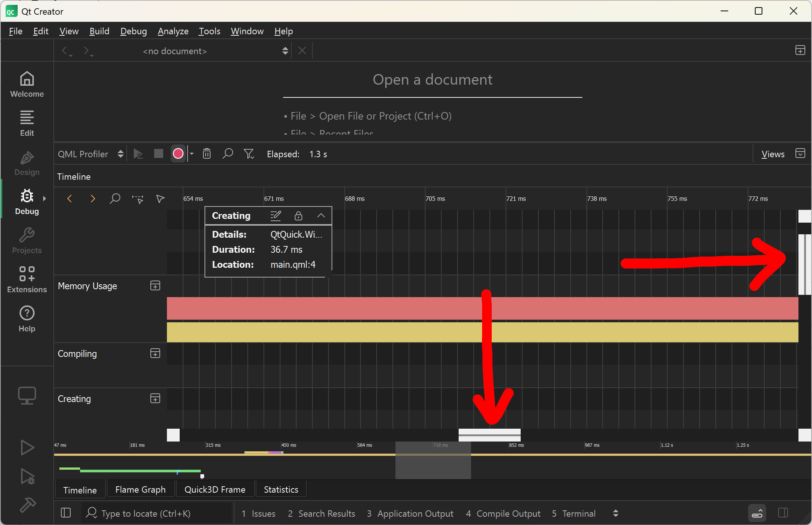
Task: Open the Welcome mode
Action: [27, 85]
